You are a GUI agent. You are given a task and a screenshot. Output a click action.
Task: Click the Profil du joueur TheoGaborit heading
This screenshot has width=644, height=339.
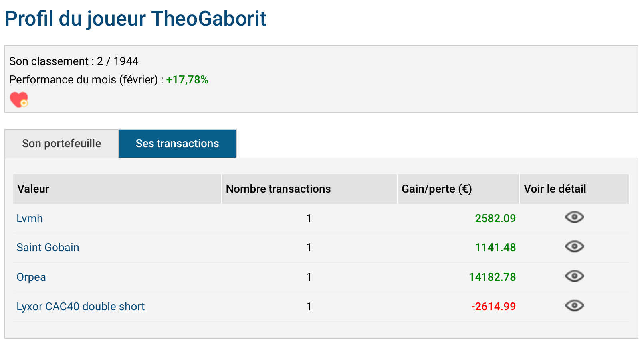coord(135,19)
